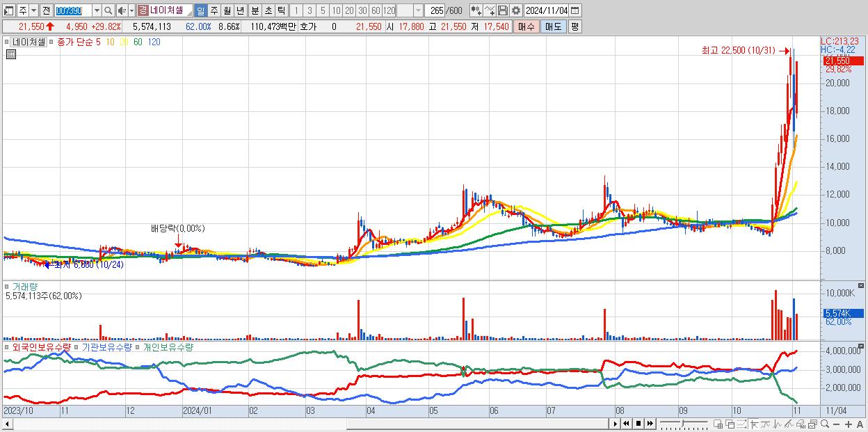Screen dimensions: 868x432
Task: Click the line-check chart setting icon
Action: 490,11
